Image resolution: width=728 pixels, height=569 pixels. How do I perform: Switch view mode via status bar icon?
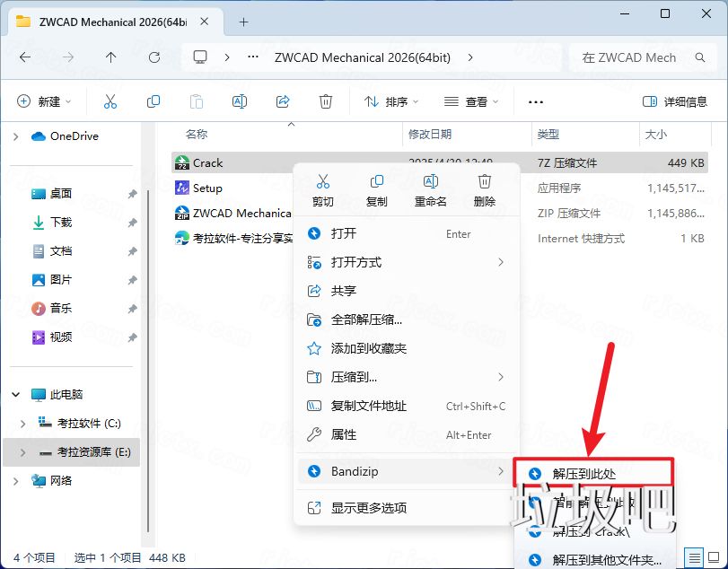point(694,557)
